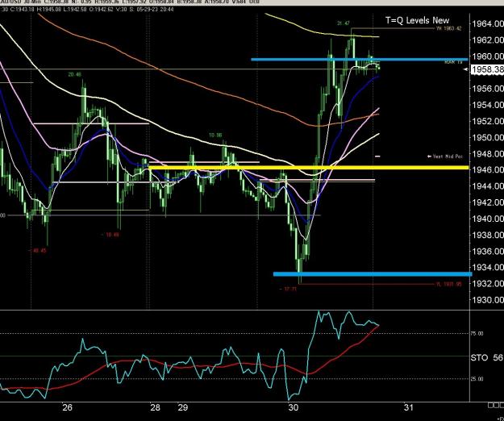The height and width of the screenshot is (421, 504).
Task: Select the 1952.00 price axis label
Action: 487,121
